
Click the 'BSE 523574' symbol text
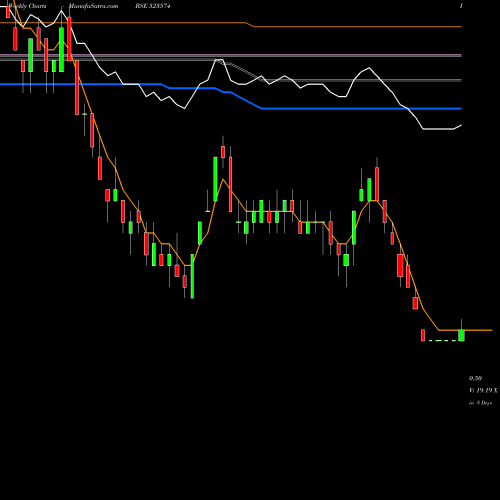[153, 6]
